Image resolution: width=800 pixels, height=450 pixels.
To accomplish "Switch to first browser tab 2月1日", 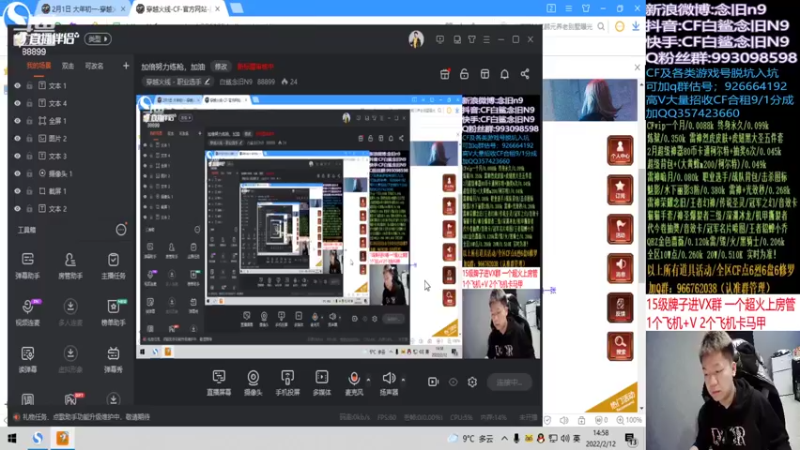I will (83, 9).
